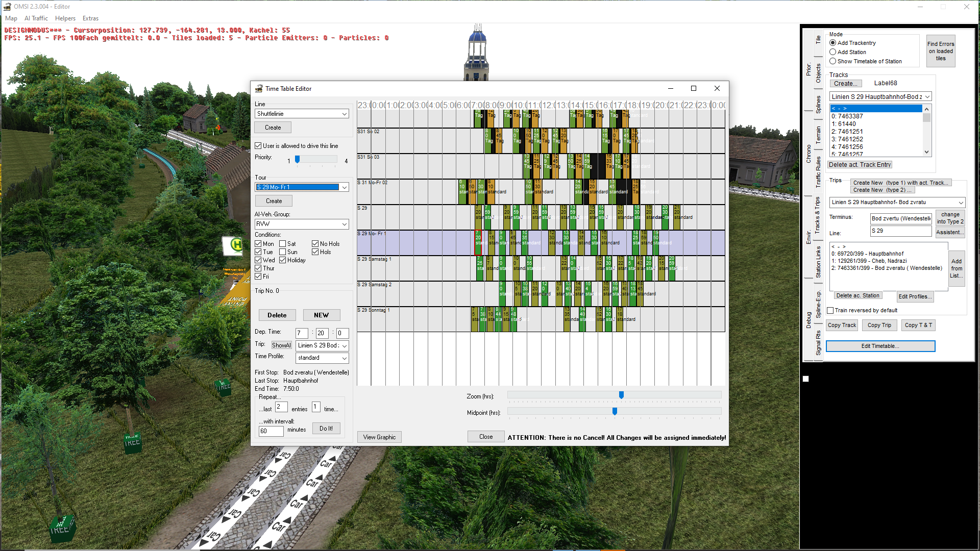This screenshot has height=551, width=980.
Task: Click the track list scroll down arrow
Action: point(926,152)
